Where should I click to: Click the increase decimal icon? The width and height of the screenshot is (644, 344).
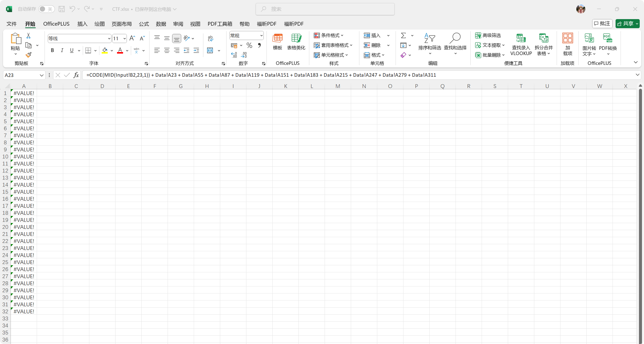(234, 55)
